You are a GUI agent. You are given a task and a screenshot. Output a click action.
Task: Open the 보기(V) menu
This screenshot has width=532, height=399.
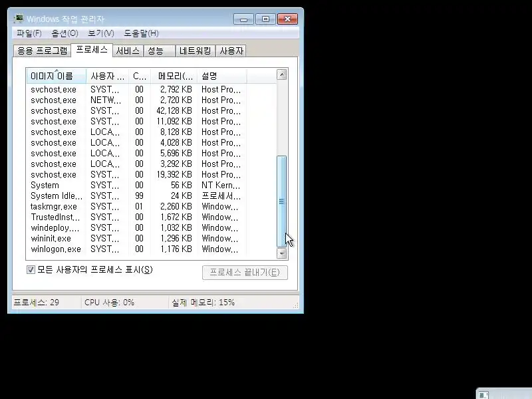(x=101, y=33)
